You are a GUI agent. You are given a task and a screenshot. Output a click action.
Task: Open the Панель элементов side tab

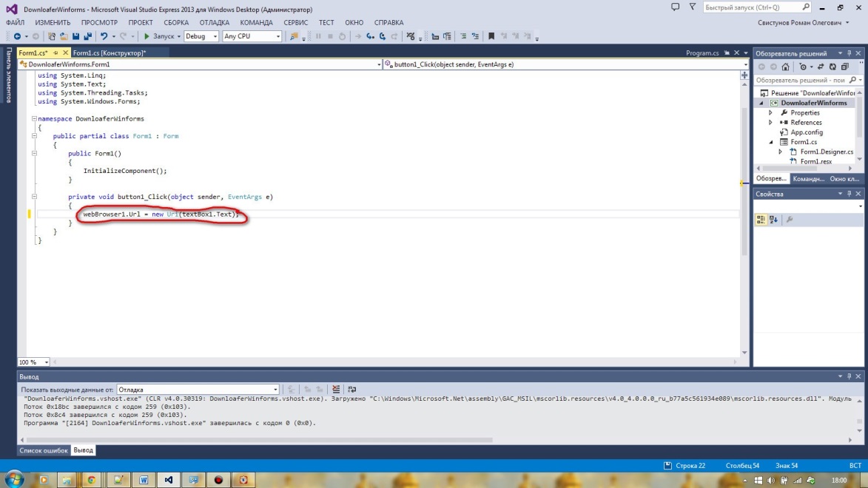point(8,75)
